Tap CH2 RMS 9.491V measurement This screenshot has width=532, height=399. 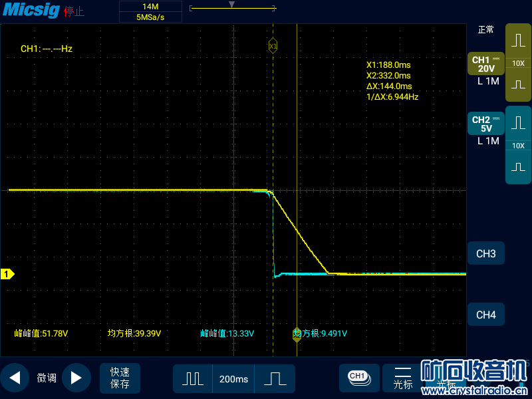[x=321, y=334]
